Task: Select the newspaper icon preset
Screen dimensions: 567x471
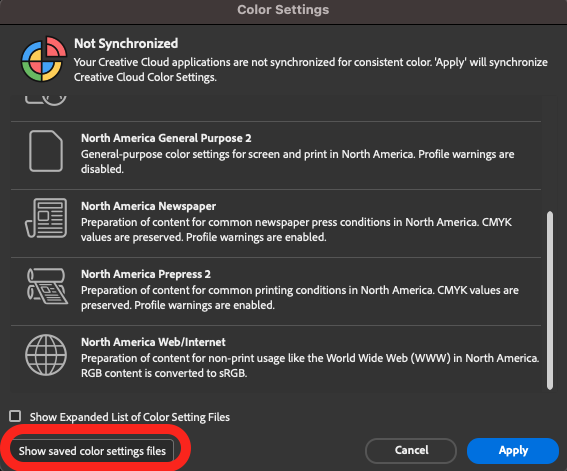Action: [46, 218]
